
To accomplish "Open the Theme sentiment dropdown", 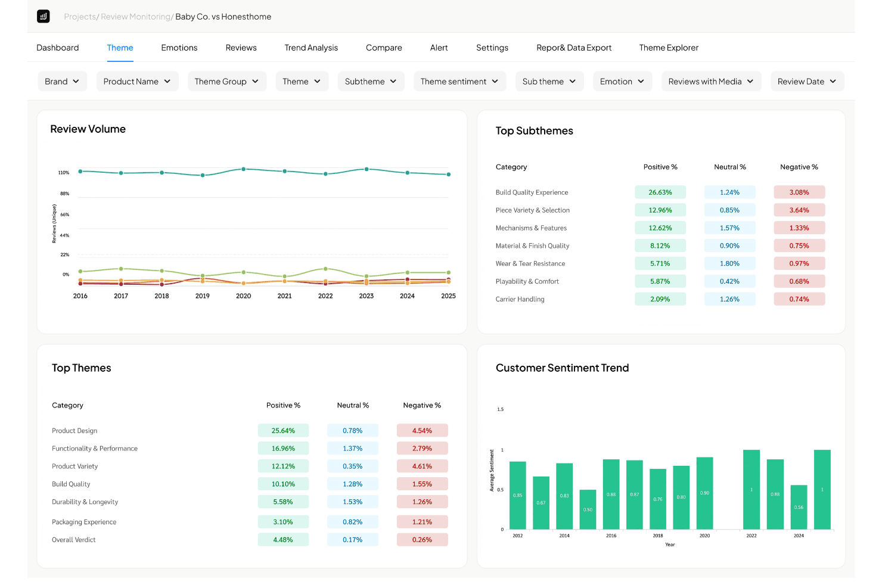I will click(459, 82).
